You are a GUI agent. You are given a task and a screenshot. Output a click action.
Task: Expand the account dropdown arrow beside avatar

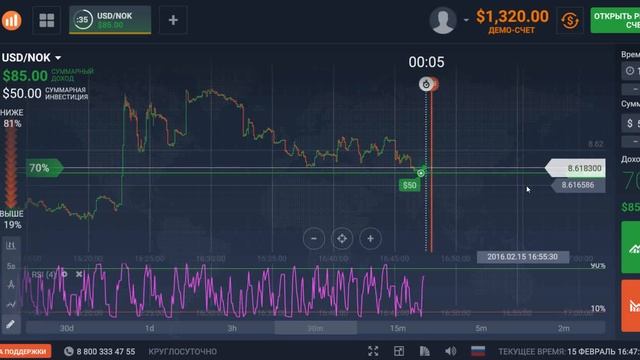[466, 20]
